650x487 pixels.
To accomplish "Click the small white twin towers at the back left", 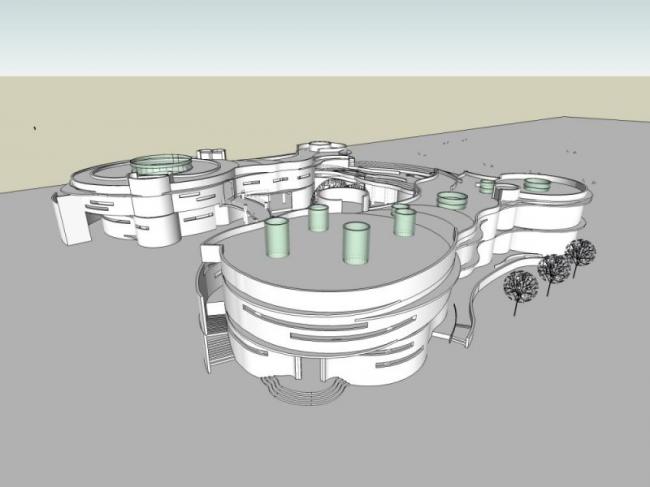I will point(211,155).
